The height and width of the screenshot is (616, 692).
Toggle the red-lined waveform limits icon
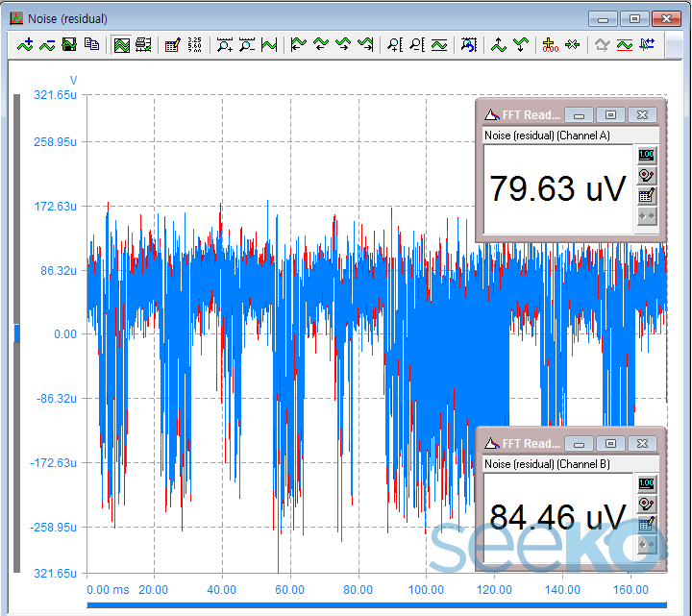click(x=624, y=44)
